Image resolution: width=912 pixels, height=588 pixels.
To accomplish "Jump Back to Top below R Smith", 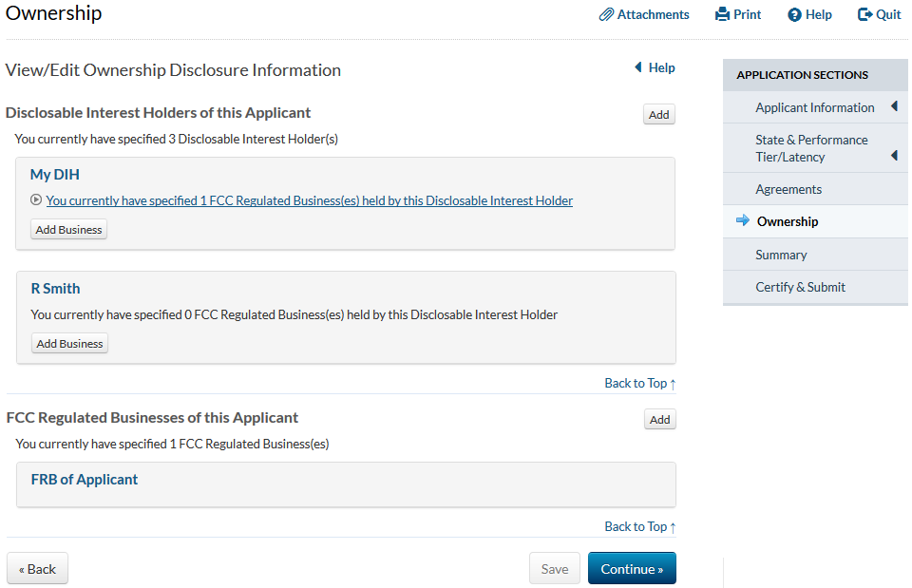I will pyautogui.click(x=639, y=384).
